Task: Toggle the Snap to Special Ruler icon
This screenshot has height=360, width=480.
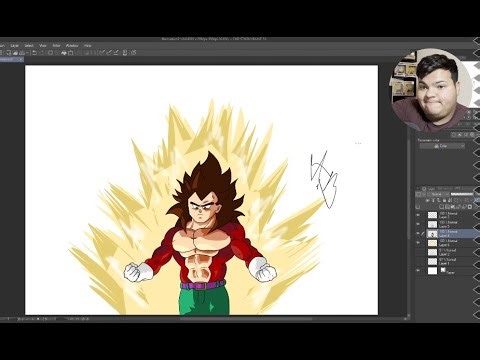Action: (x=109, y=53)
